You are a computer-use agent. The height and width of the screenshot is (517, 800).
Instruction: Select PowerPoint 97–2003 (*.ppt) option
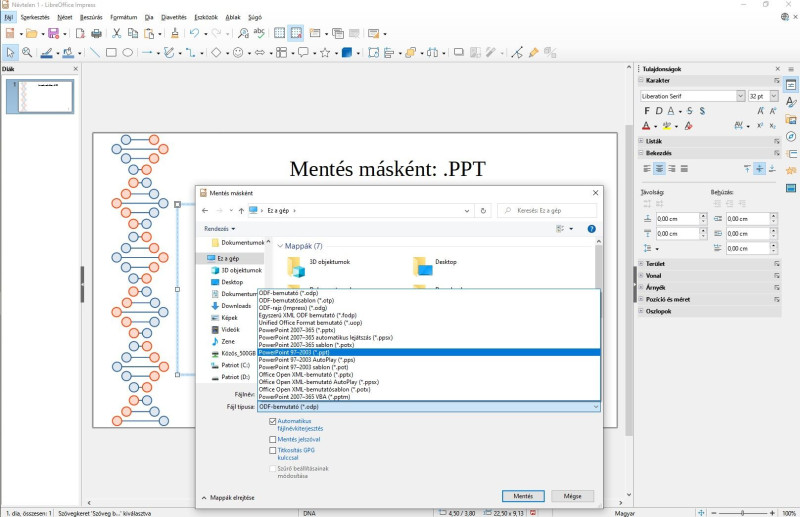429,353
